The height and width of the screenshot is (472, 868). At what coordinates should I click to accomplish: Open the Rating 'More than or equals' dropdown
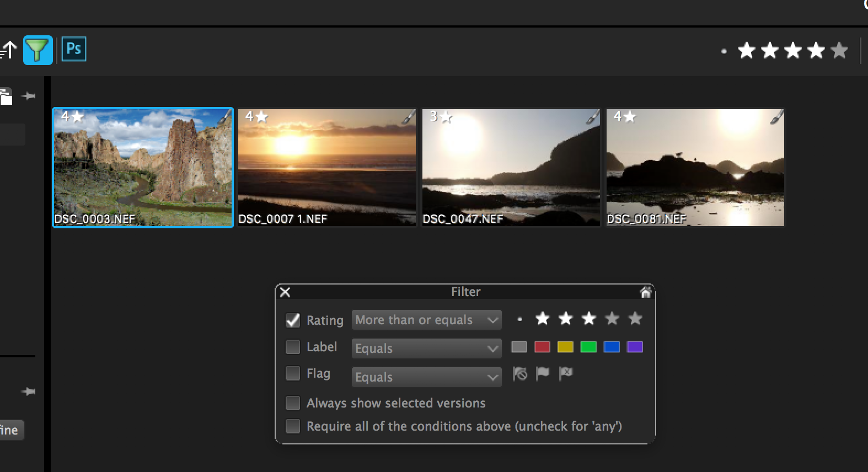pos(426,320)
